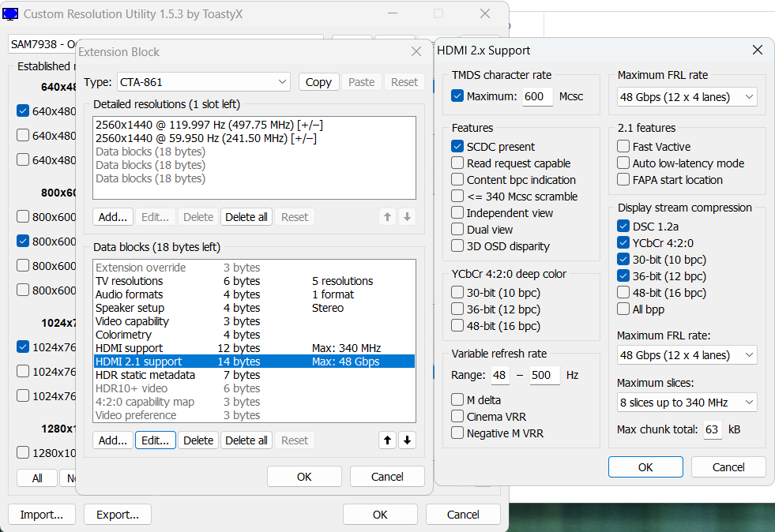The image size is (775, 532).
Task: Select HDMI 2.1 support data block
Action: (254, 361)
